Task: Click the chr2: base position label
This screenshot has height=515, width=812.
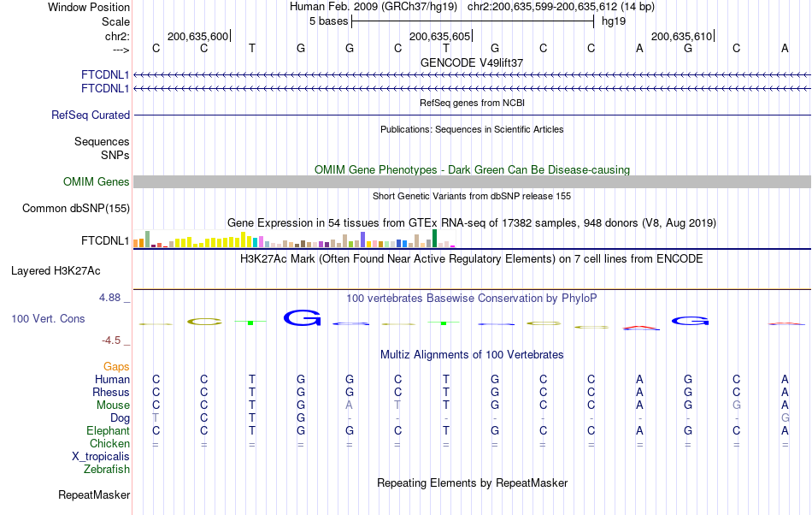Action: (x=117, y=36)
